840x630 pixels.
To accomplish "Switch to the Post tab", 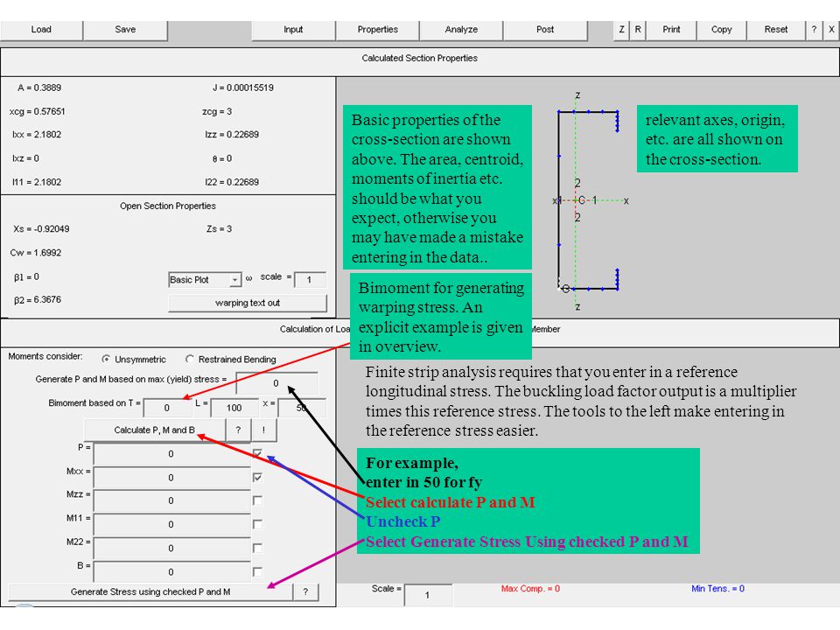I will click(545, 30).
